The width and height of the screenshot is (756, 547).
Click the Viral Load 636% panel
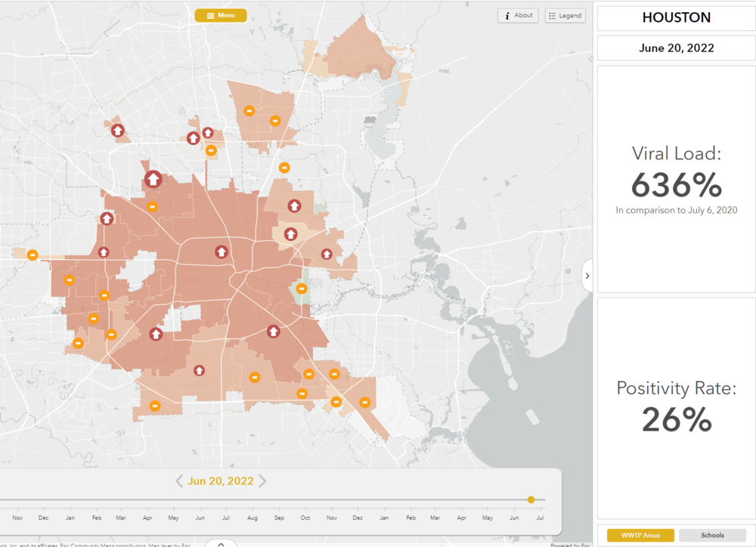[x=676, y=179]
